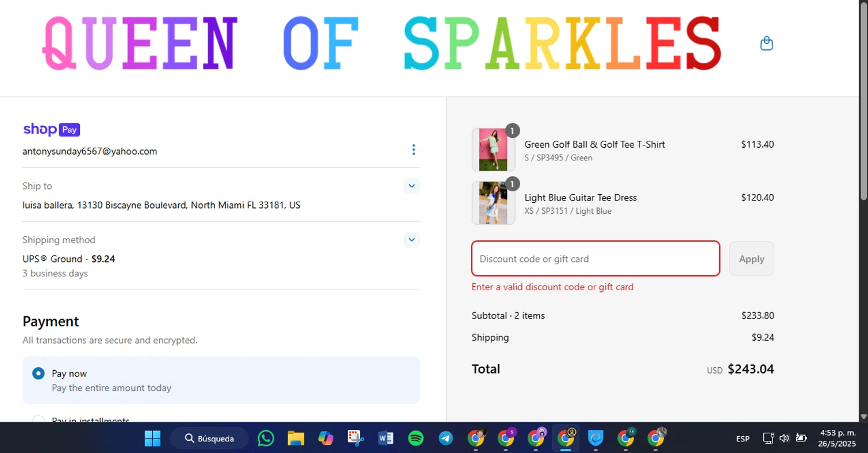868x453 pixels.
Task: Click the XS / SP3151 / Light Blue variant text
Action: [568, 211]
